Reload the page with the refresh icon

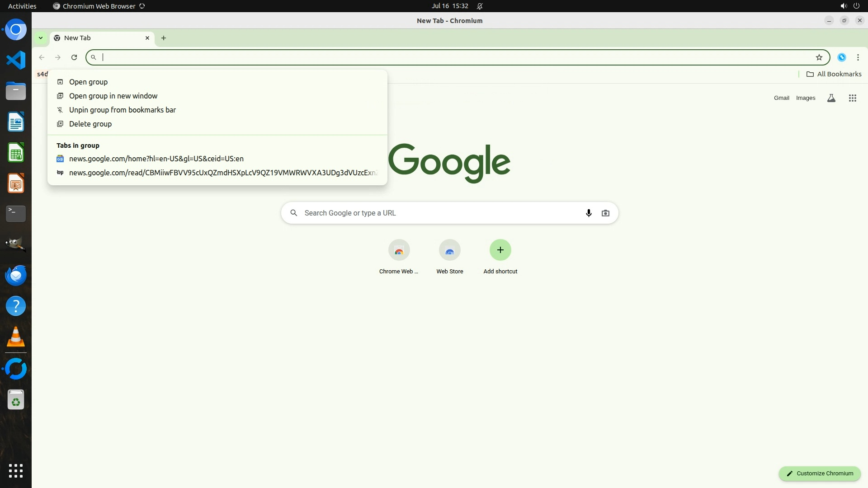point(74,57)
